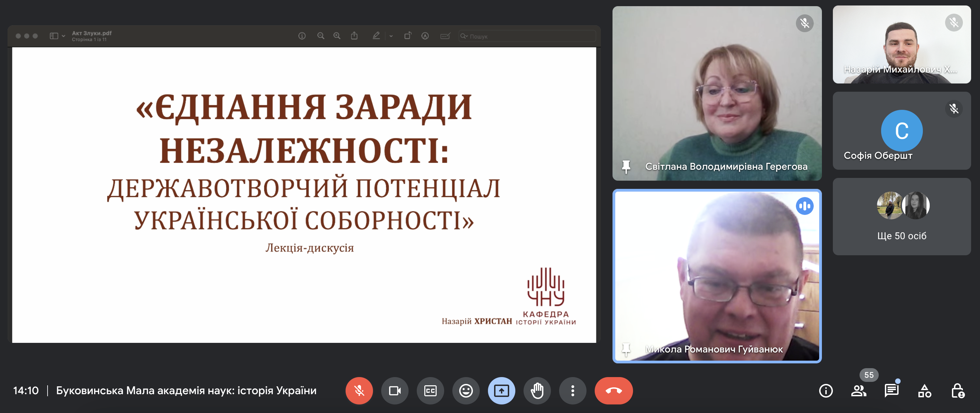Open the more options menu
The height and width of the screenshot is (413, 980).
573,390
